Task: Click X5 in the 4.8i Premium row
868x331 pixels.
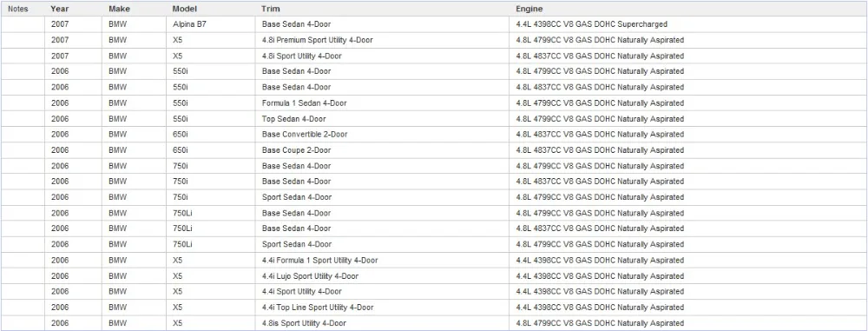Action: 178,40
